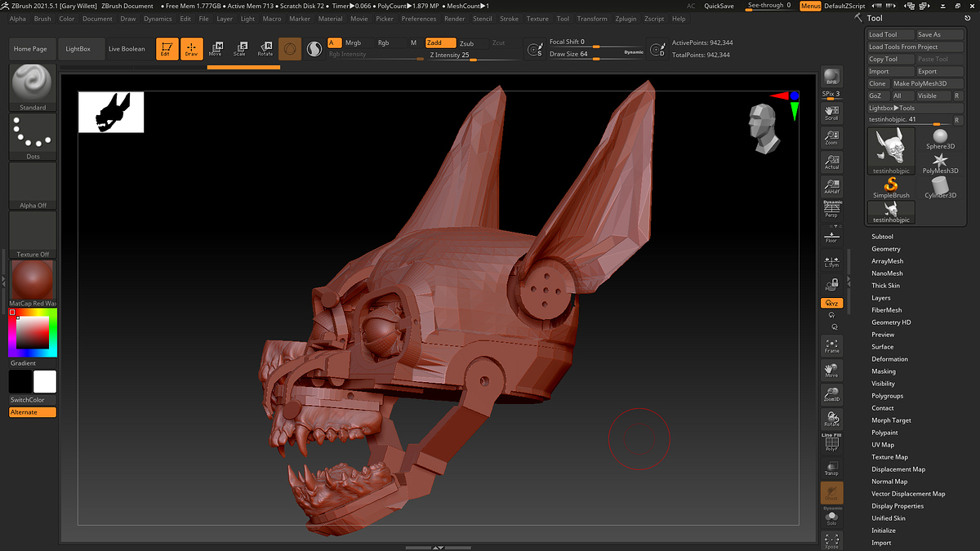The image size is (980, 551).
Task: Select the Scroll canvas icon
Action: 831,113
